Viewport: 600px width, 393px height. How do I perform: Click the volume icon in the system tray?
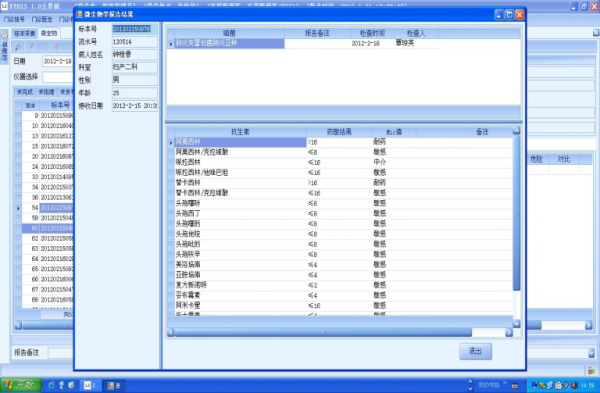[574, 385]
